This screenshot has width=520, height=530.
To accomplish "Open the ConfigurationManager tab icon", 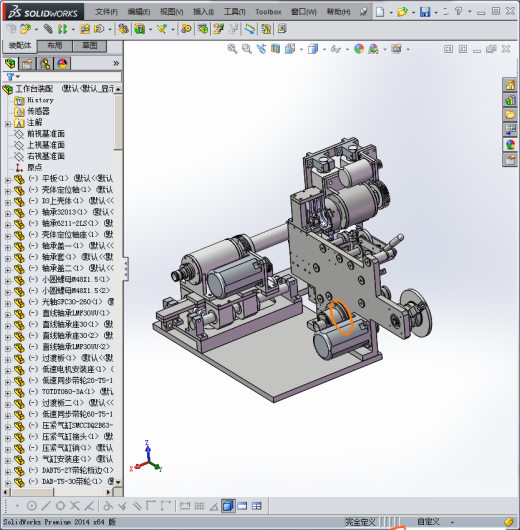I will [x=45, y=63].
